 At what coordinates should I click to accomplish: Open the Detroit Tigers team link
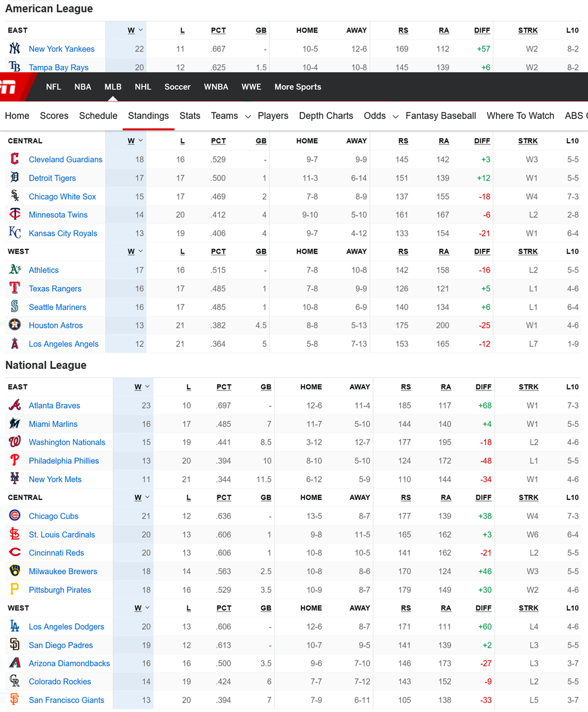(52, 178)
